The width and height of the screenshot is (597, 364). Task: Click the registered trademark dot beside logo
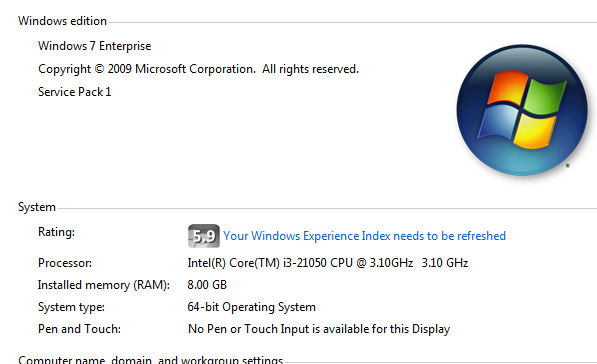coord(567,166)
